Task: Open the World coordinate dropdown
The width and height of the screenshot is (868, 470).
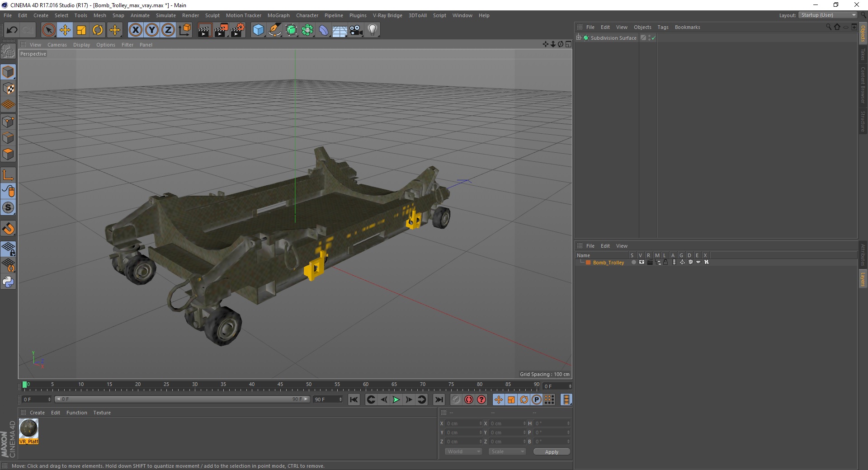Action: point(463,451)
